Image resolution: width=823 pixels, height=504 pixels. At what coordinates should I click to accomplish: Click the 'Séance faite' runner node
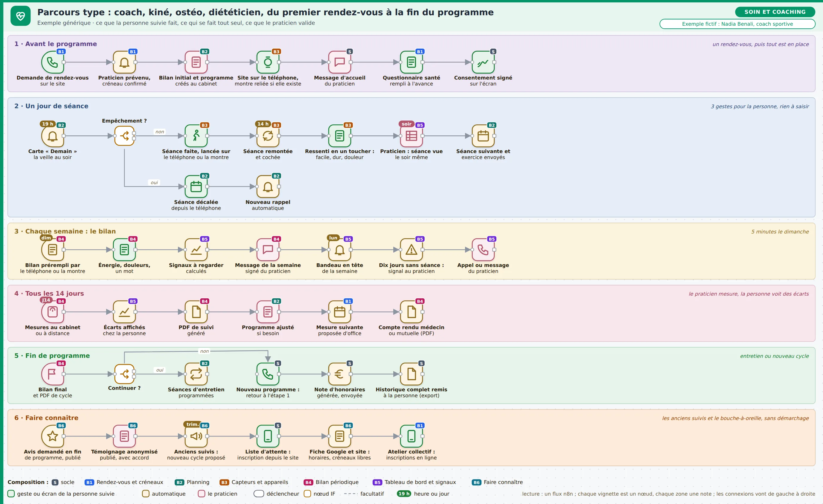click(x=196, y=136)
